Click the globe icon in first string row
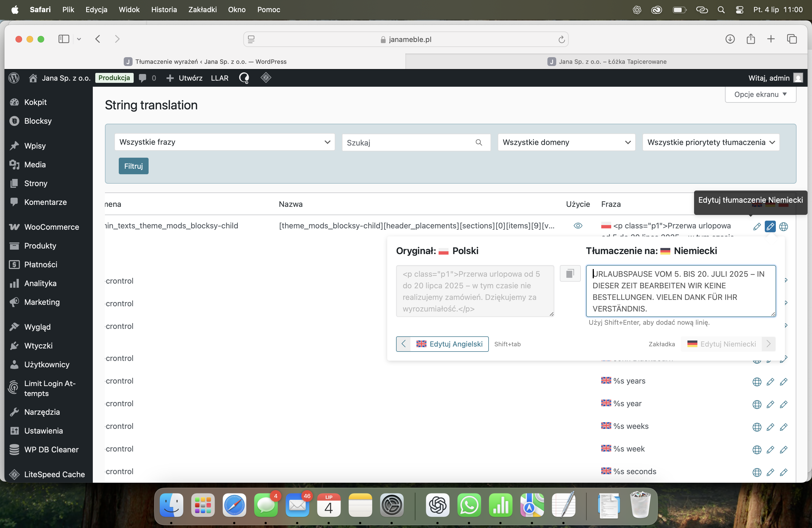812x528 pixels. point(783,226)
